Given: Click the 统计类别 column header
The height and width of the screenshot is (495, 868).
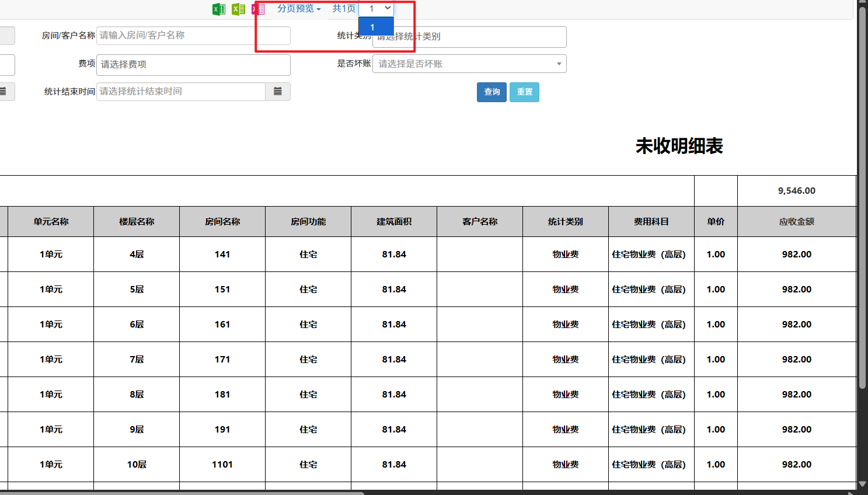Looking at the screenshot, I should (566, 222).
